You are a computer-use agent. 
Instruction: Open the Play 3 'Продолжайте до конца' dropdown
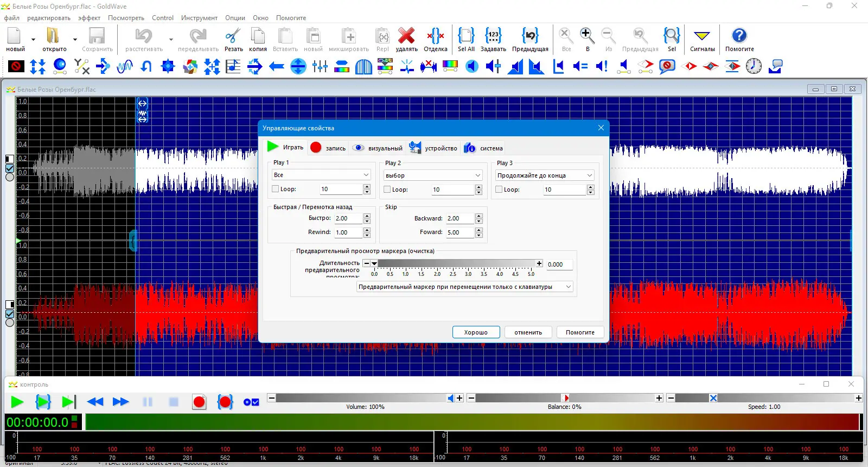coord(545,175)
